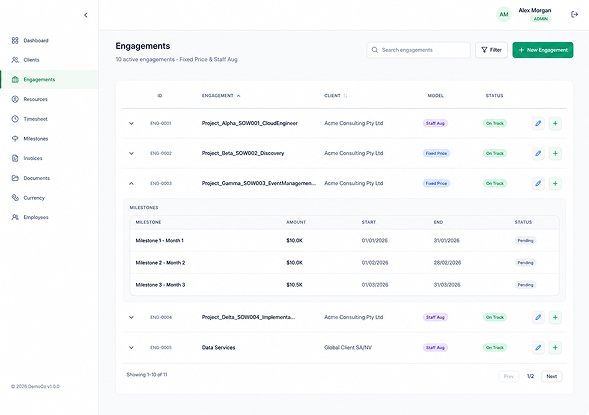589x415 pixels.
Task: Click Fixed Price badge on ENG-0002
Action: (x=436, y=153)
